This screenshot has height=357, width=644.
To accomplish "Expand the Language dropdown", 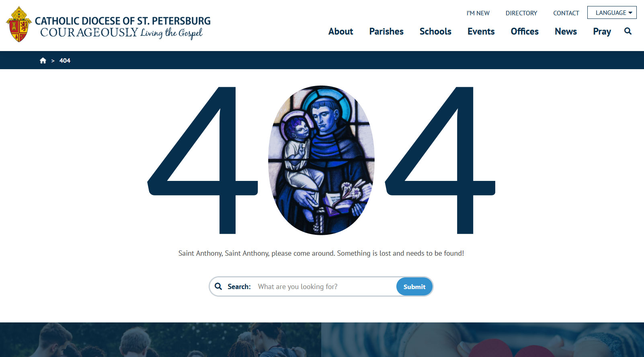I will [612, 12].
